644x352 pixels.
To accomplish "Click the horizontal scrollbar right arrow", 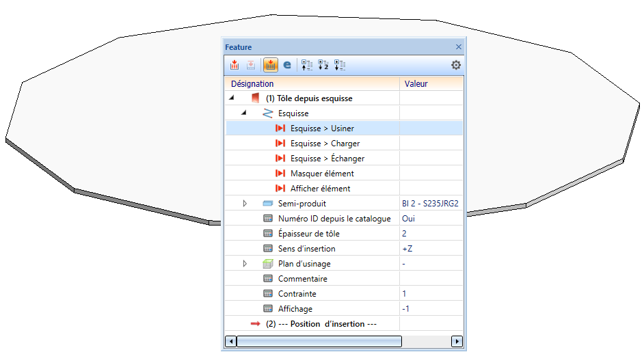I will coord(457,341).
